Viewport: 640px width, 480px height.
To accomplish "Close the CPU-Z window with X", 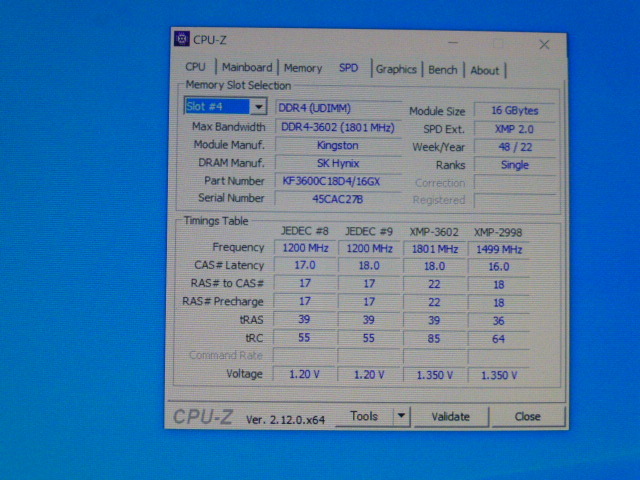I will point(544,44).
